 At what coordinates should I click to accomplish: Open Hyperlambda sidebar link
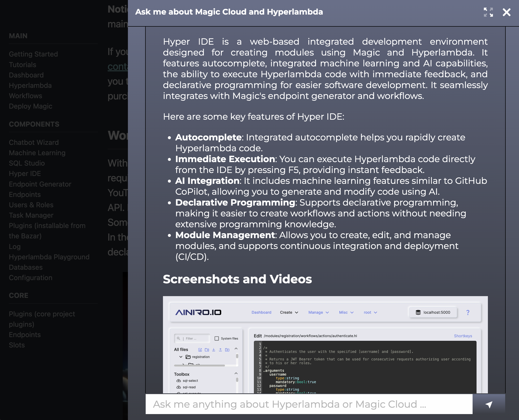coord(30,85)
